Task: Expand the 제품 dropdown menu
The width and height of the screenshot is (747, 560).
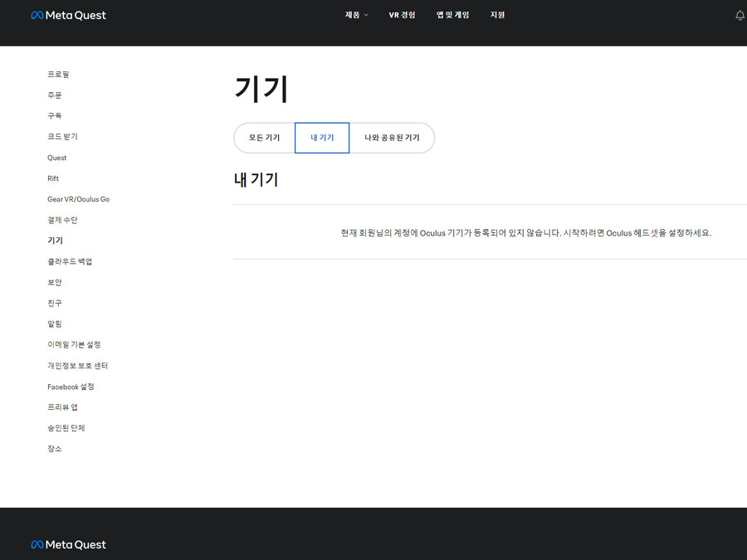Action: click(356, 15)
